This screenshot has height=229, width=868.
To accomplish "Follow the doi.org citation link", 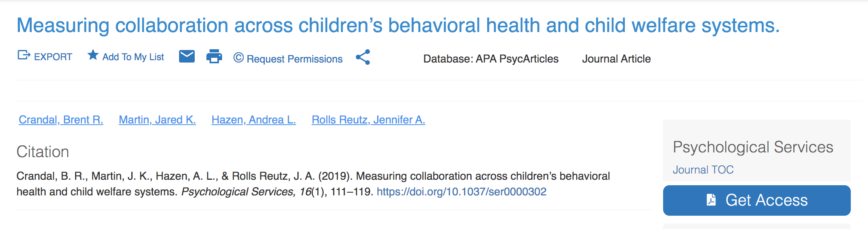I will tap(461, 191).
